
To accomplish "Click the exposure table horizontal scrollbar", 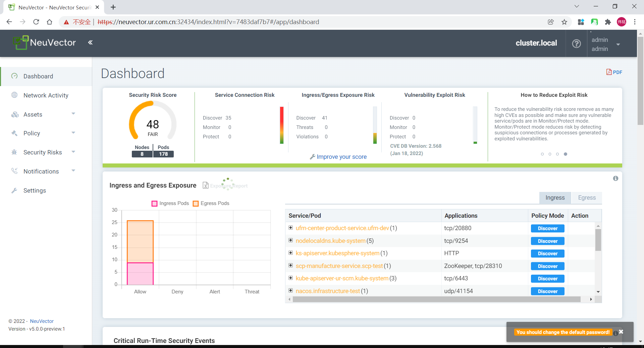I will tap(436, 299).
